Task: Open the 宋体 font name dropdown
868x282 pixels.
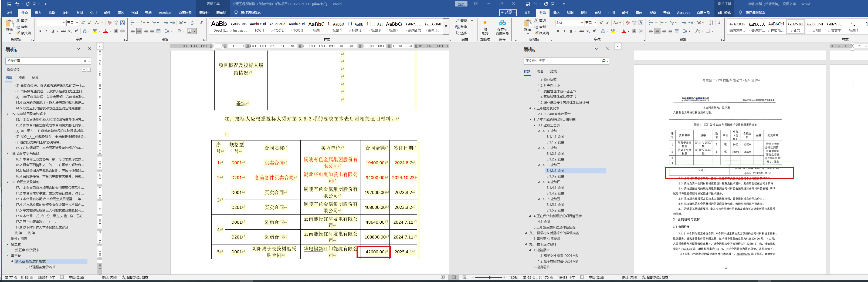Action: point(582,23)
